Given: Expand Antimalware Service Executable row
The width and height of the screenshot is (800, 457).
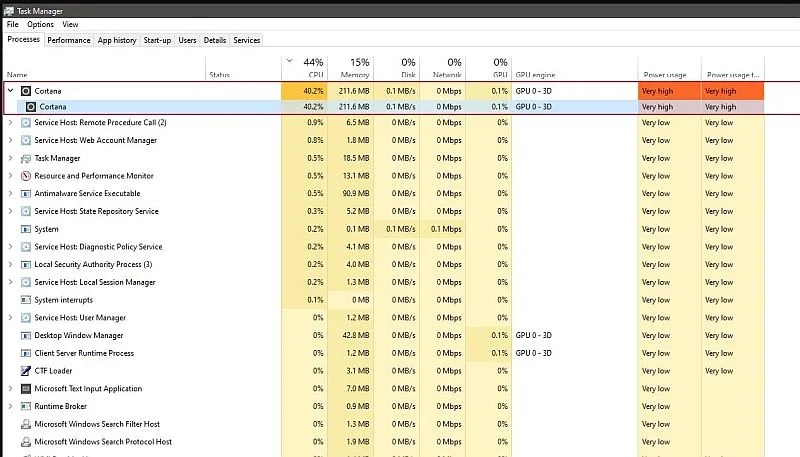Looking at the screenshot, I should (10, 193).
